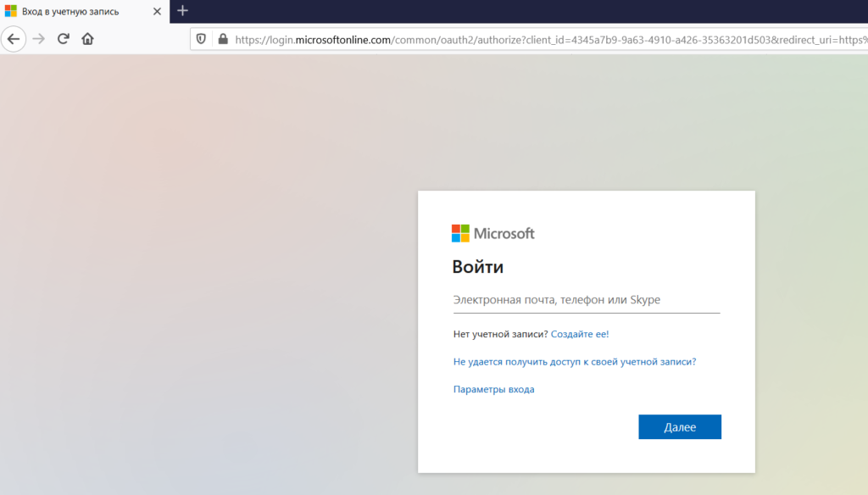Screen dimensions: 868x495
Task: Show site security via the padlock icon
Action: point(223,39)
